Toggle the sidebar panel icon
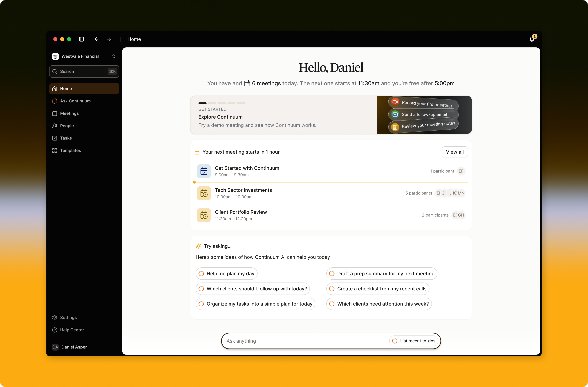 click(x=81, y=39)
